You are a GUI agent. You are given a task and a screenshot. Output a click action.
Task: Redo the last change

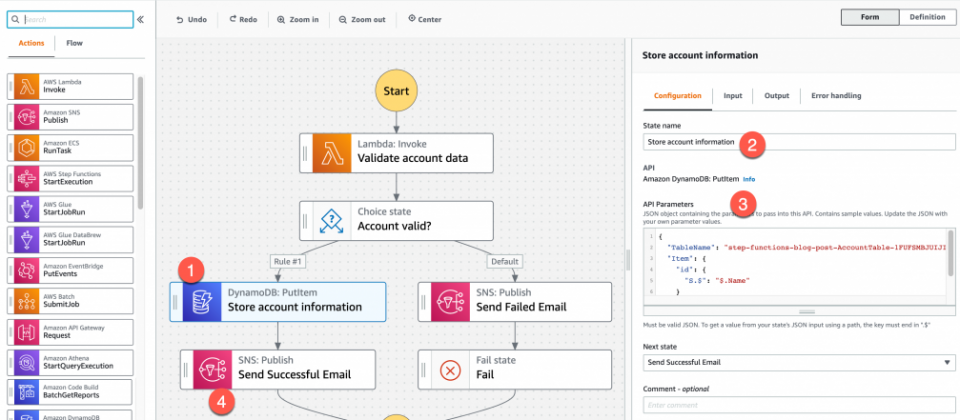pos(243,20)
